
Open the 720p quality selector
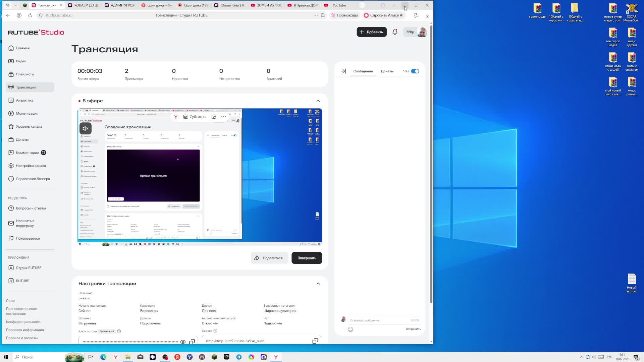(410, 32)
